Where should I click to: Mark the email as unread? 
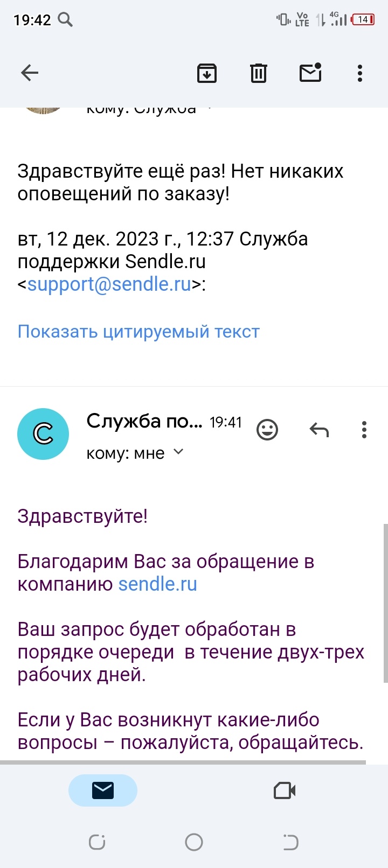(x=310, y=72)
